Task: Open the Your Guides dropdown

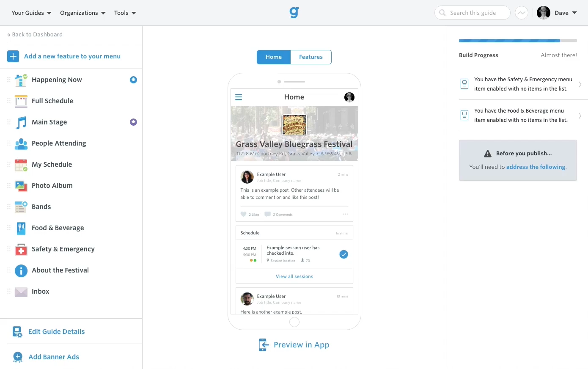Action: [31, 13]
